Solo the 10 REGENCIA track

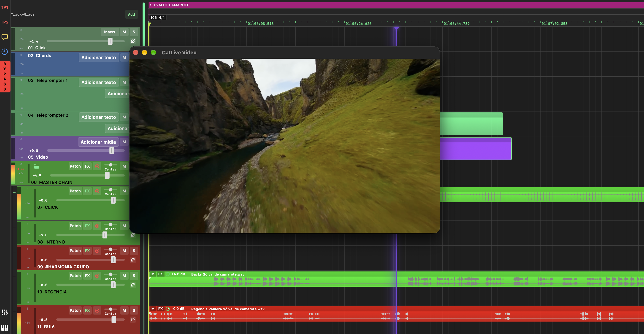(x=134, y=276)
